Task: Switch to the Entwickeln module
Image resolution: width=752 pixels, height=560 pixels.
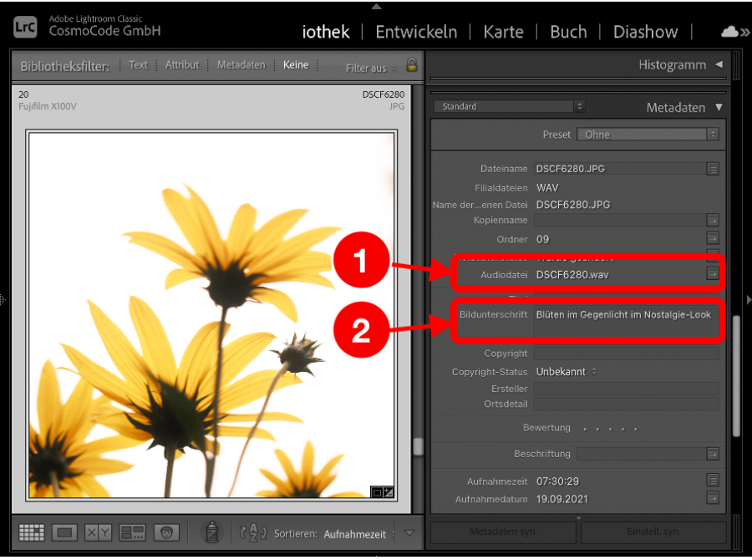Action: click(416, 32)
